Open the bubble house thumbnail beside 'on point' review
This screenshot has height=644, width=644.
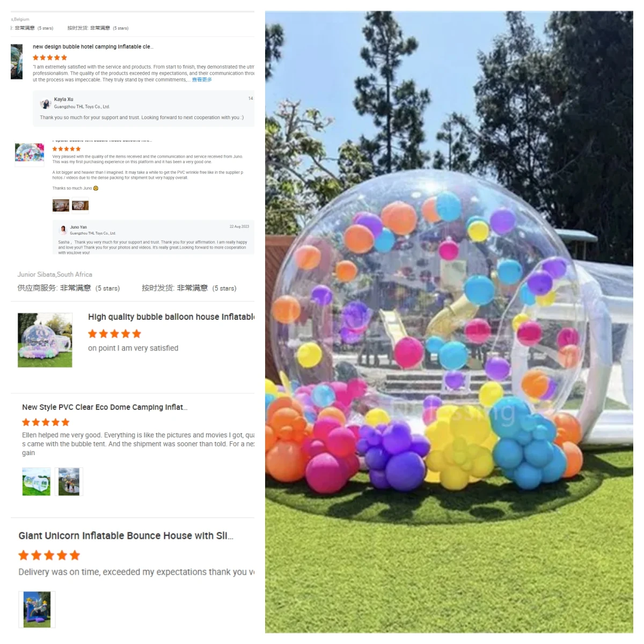45,340
